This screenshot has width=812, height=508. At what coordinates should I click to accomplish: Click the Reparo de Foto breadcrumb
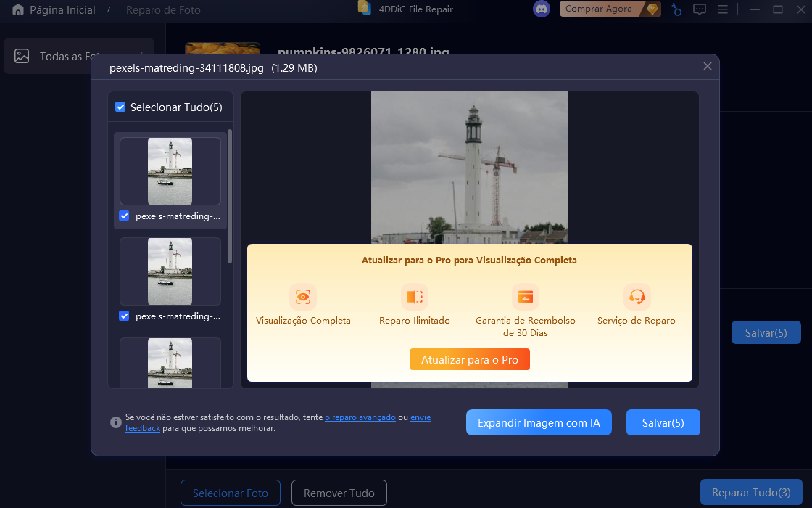pos(163,10)
